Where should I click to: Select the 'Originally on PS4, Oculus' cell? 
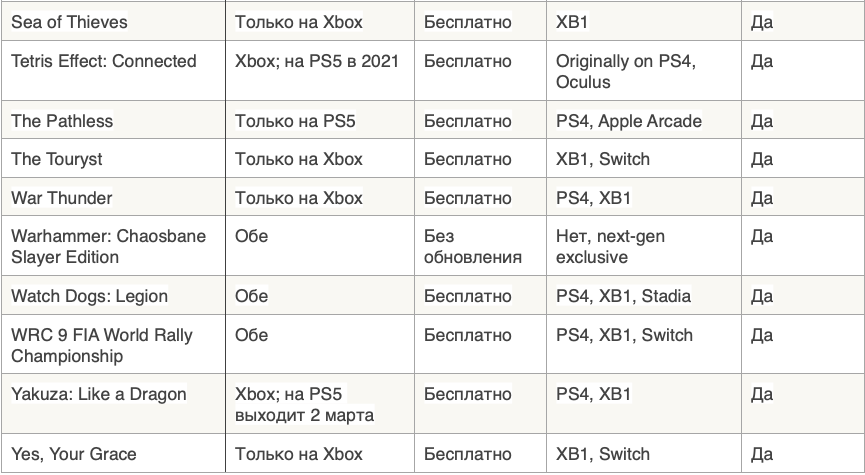(626, 71)
